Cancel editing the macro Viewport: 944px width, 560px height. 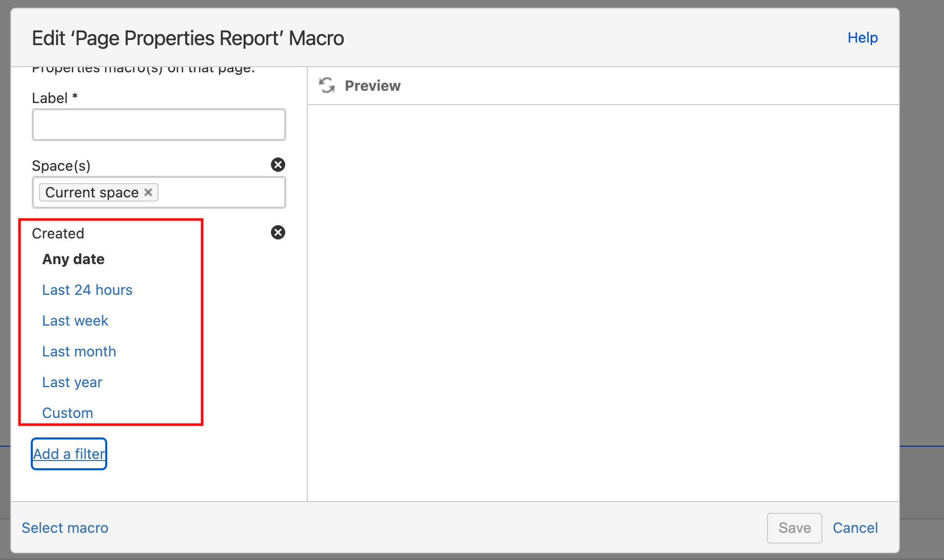(855, 528)
